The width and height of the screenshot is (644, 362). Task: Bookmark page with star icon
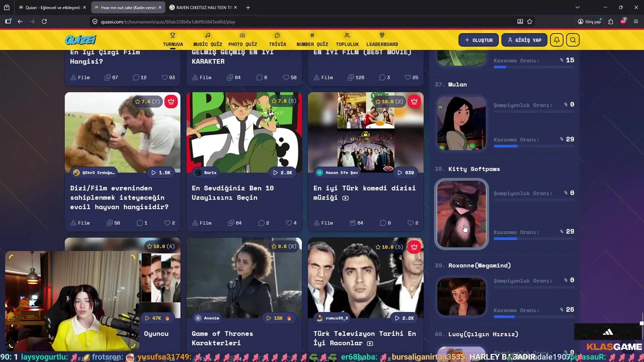point(530,22)
